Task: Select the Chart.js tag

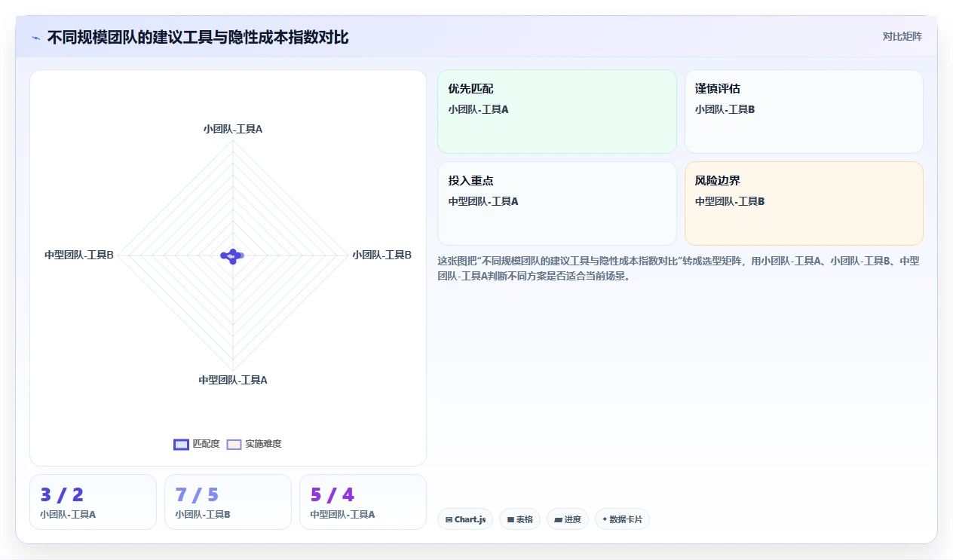Action: click(465, 519)
